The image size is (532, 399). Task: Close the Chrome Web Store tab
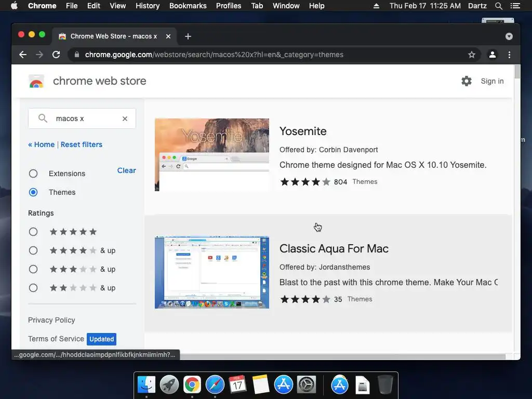coord(168,36)
